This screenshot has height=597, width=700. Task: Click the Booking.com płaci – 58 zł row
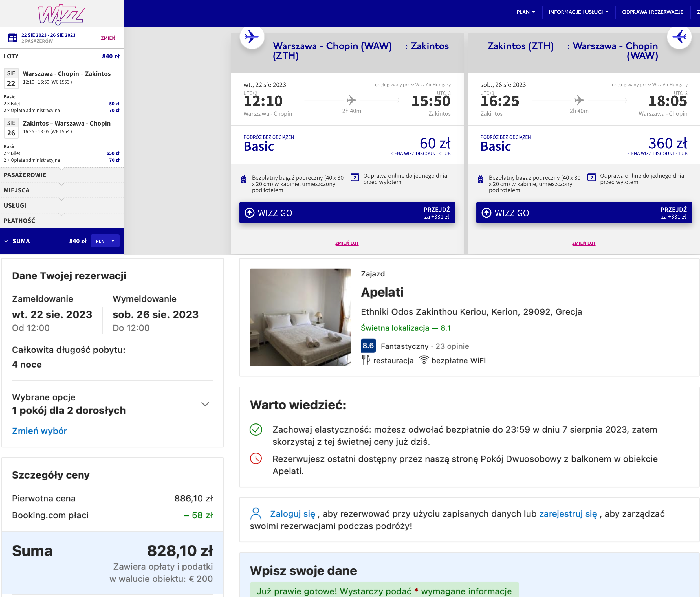[x=113, y=515]
